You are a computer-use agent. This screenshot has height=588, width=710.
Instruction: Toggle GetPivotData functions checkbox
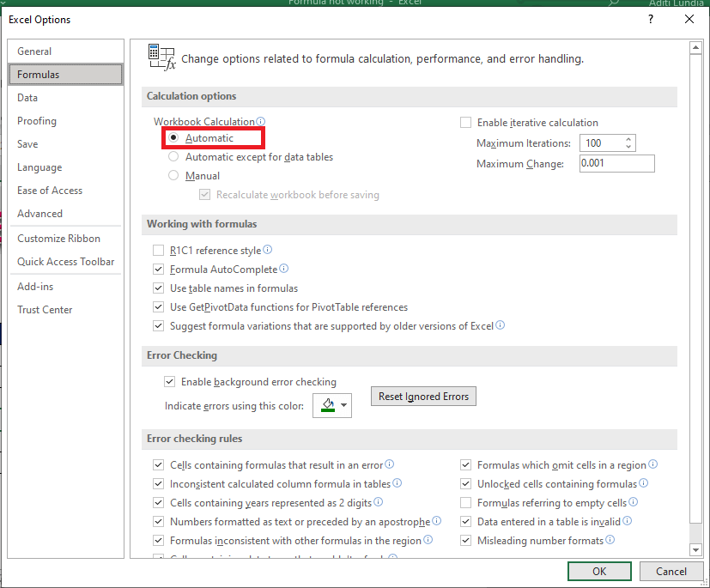click(x=159, y=307)
